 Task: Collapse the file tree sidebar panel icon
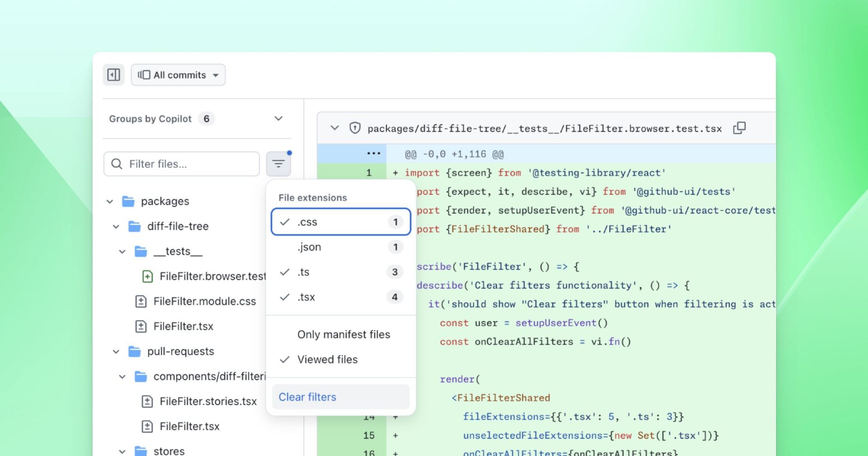click(113, 75)
